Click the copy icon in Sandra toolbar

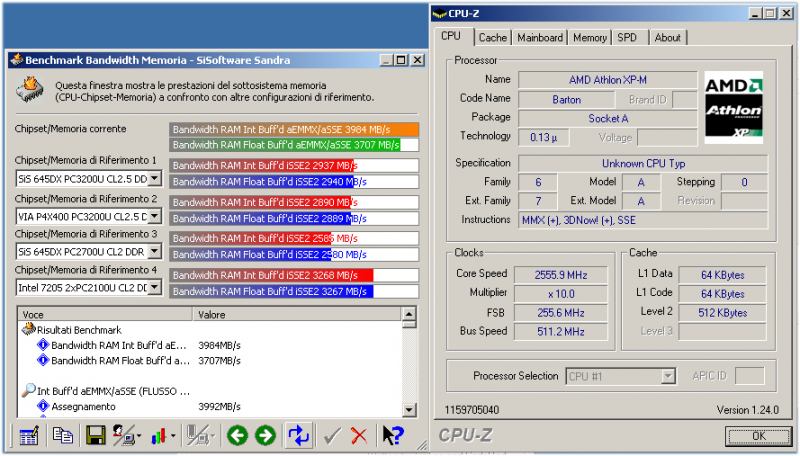coord(63,435)
